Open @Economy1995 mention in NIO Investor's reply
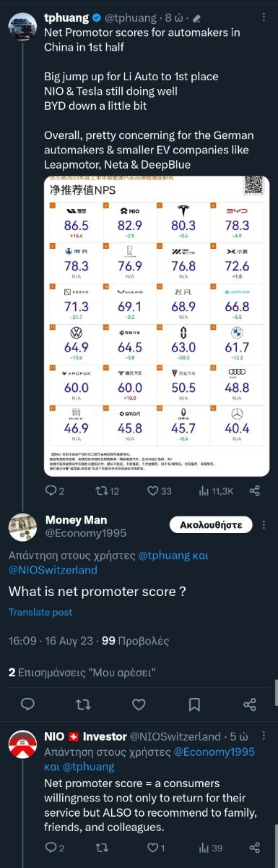The height and width of the screenshot is (868, 278). [x=214, y=751]
